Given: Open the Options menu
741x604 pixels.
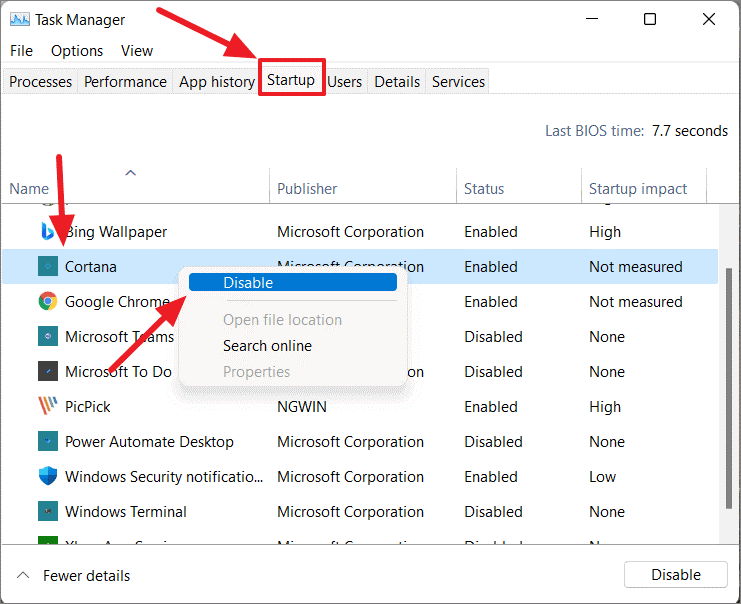Looking at the screenshot, I should (x=77, y=51).
